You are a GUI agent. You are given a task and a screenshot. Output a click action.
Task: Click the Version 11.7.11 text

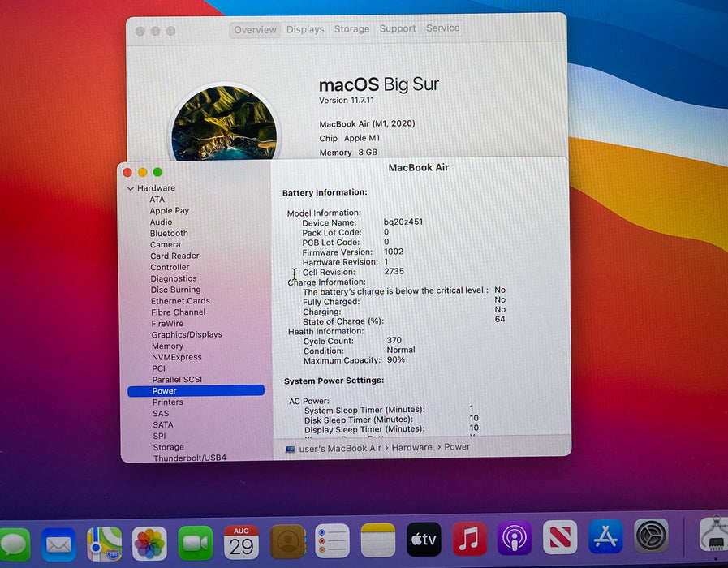pos(347,101)
